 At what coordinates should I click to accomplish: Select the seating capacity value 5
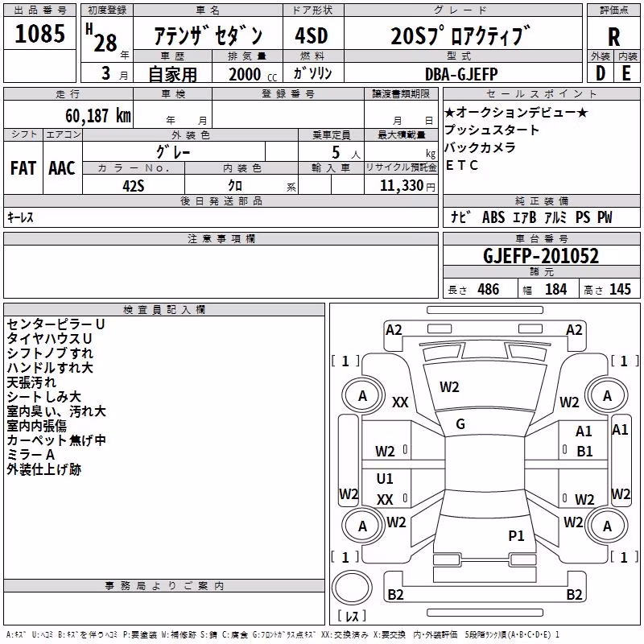tap(336, 153)
